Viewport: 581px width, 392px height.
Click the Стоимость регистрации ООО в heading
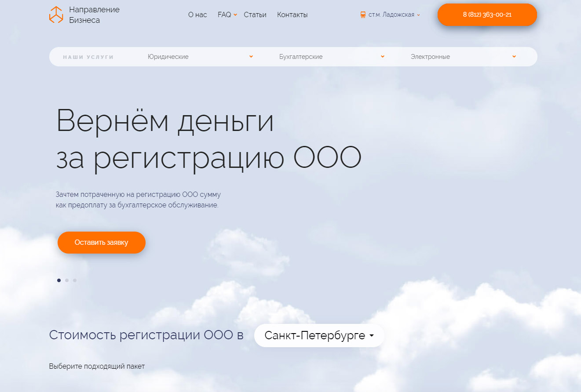146,335
